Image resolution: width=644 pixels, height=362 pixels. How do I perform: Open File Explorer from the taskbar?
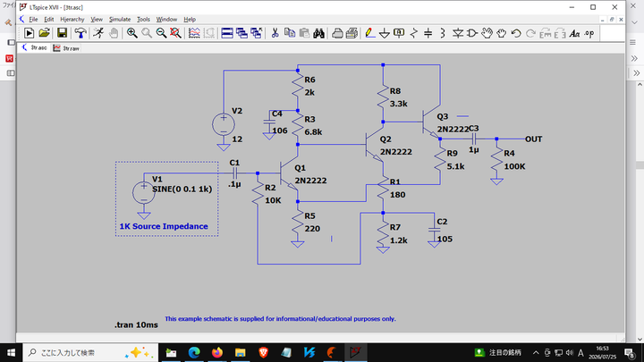[240, 352]
